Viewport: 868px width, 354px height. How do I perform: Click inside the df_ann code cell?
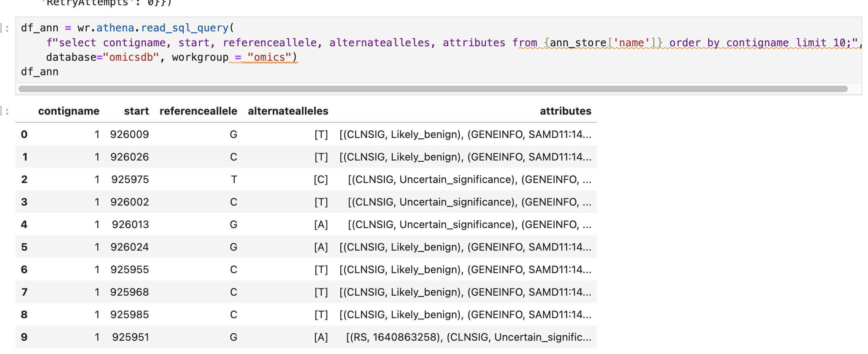(438, 50)
